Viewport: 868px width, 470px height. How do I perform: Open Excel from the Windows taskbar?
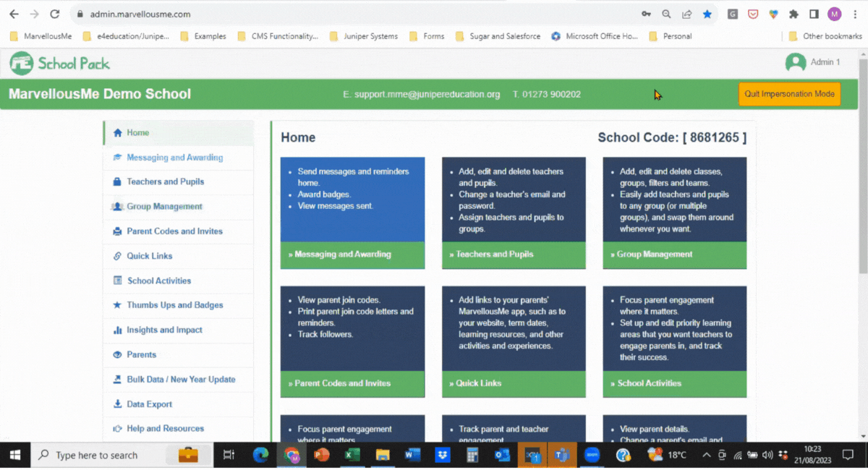coord(352,456)
